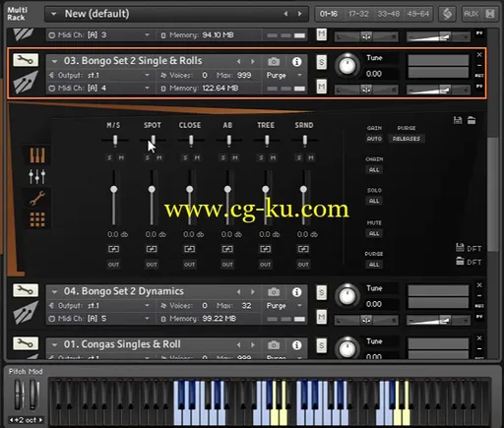Save default mixer settings DFT
Image resolution: width=504 pixels, height=428 pixels.
click(469, 248)
